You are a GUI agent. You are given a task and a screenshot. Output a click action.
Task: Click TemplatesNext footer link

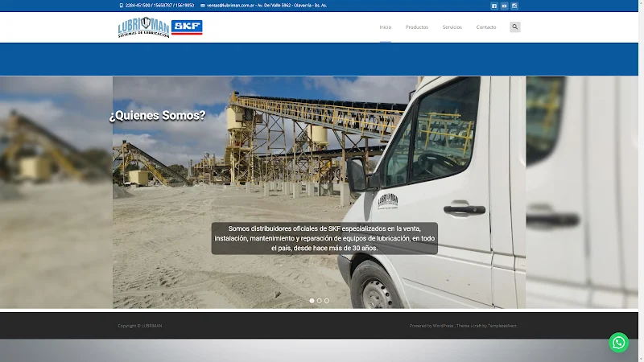pos(502,326)
